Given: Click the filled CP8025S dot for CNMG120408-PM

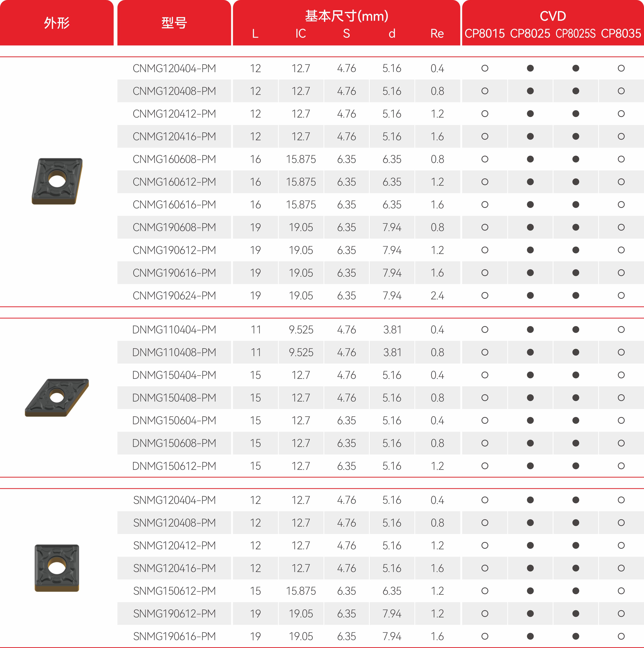Looking at the screenshot, I should point(575,91).
